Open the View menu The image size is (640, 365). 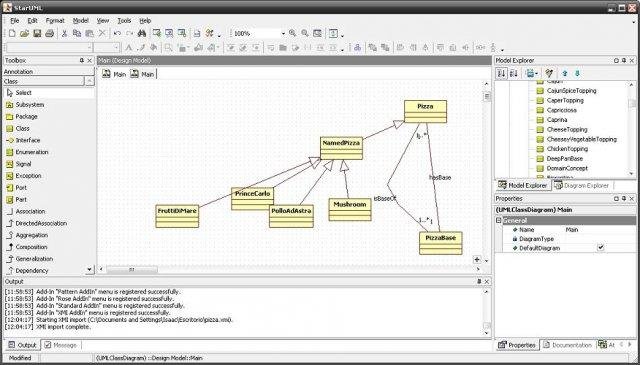(x=102, y=20)
